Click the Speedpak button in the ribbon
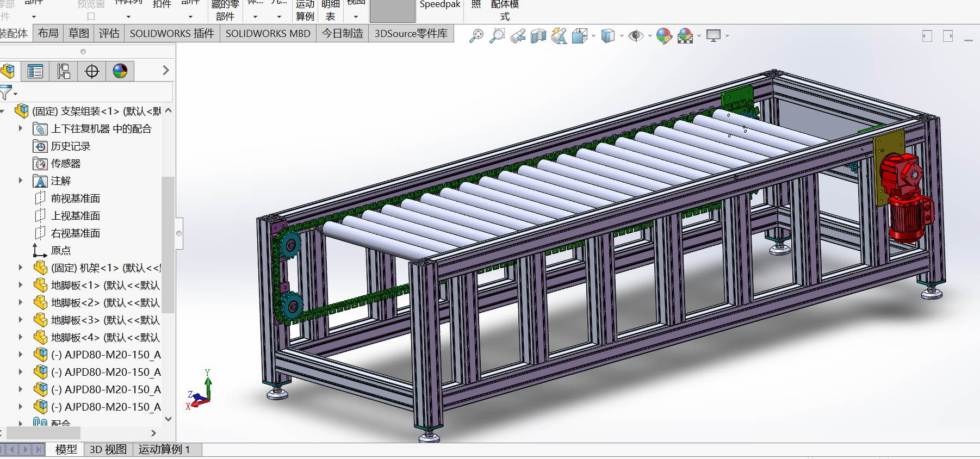Screen dimensions: 980x459 pos(439,5)
